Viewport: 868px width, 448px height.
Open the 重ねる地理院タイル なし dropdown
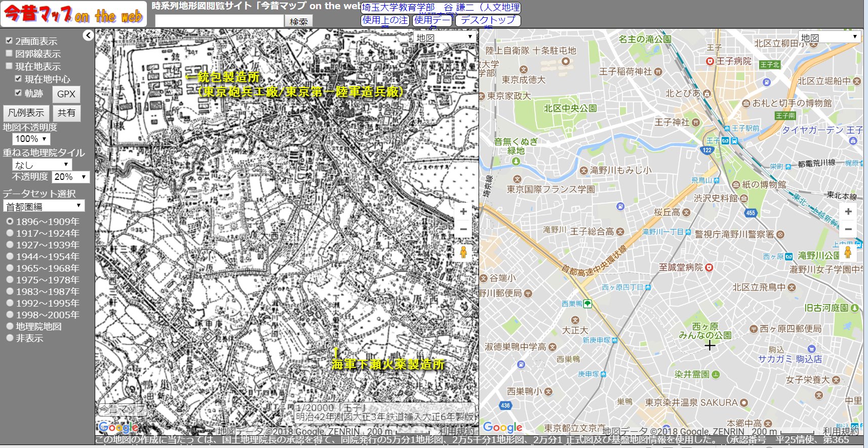tap(42, 165)
